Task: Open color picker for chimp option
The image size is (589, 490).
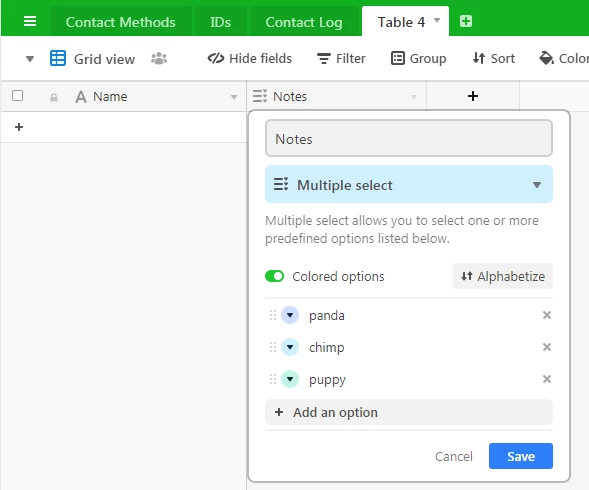Action: click(290, 347)
